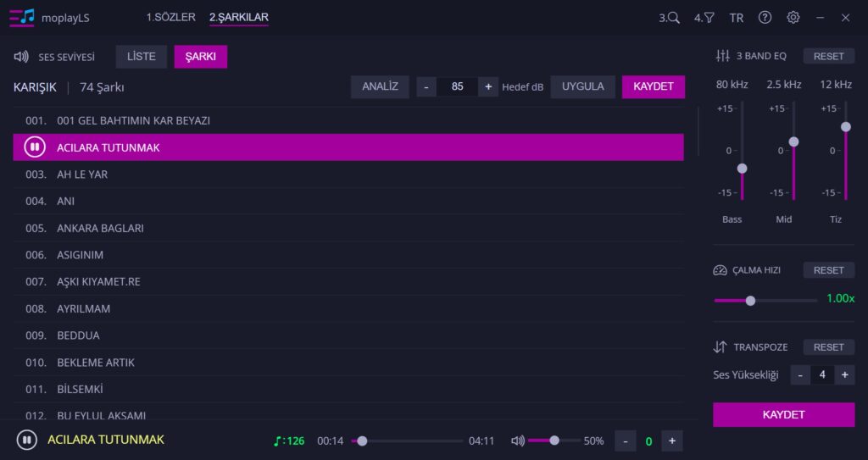Select song 011. BİLSEMKİ
The image size is (868, 460).
[x=348, y=389]
